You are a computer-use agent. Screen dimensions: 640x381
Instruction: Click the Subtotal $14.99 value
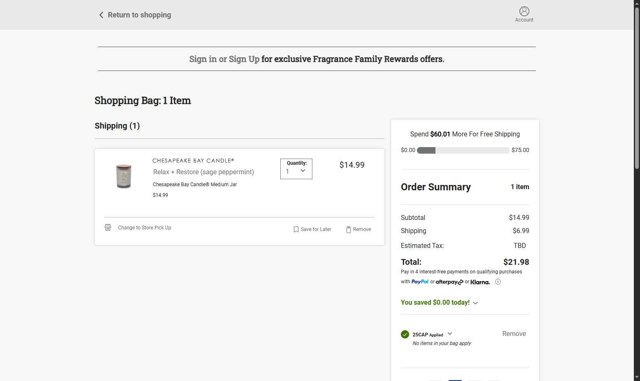[x=519, y=218]
